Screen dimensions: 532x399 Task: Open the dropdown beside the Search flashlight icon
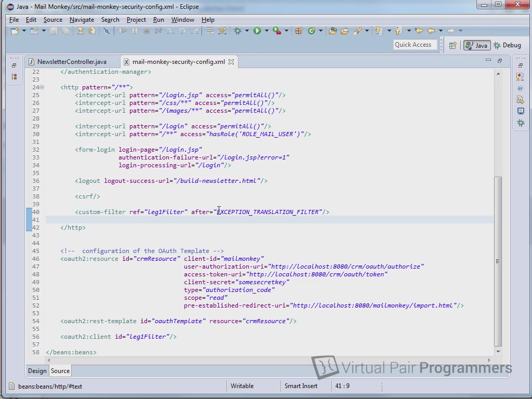tap(367, 31)
